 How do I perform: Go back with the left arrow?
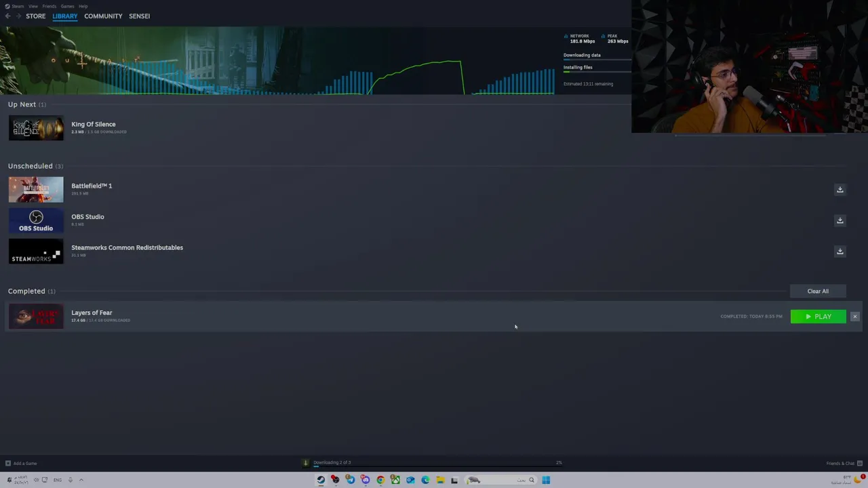[x=7, y=16]
